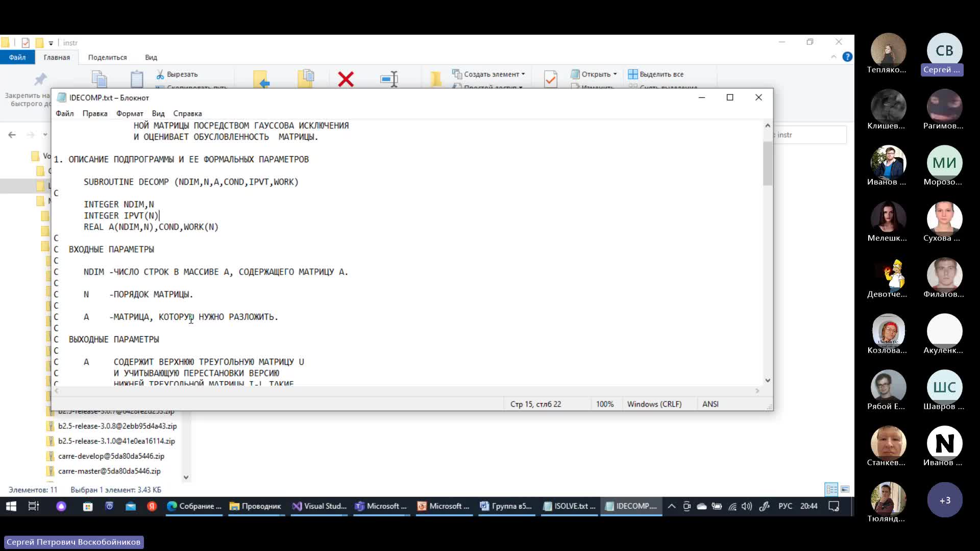Switch to the Собрание Edge taskbar window

point(194,506)
